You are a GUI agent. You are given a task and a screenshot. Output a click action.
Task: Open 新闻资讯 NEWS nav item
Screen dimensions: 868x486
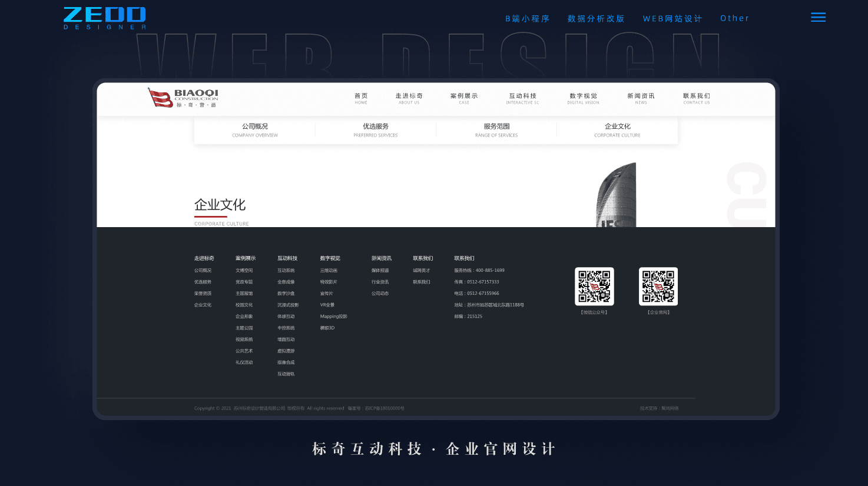click(641, 98)
